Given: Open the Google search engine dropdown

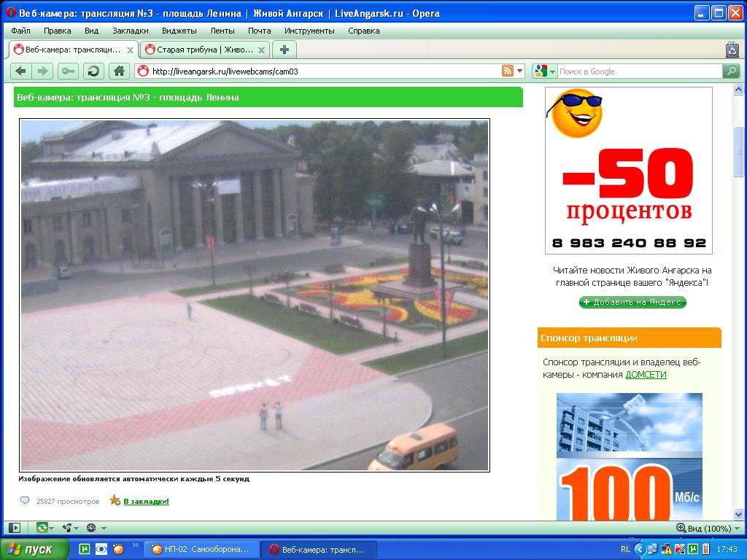Looking at the screenshot, I should click(544, 71).
